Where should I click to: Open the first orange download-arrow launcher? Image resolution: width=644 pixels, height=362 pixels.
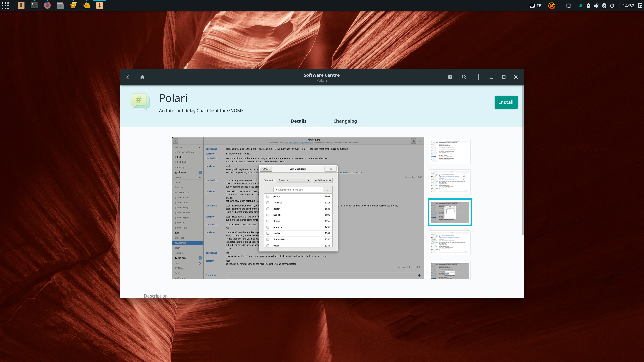(21, 6)
